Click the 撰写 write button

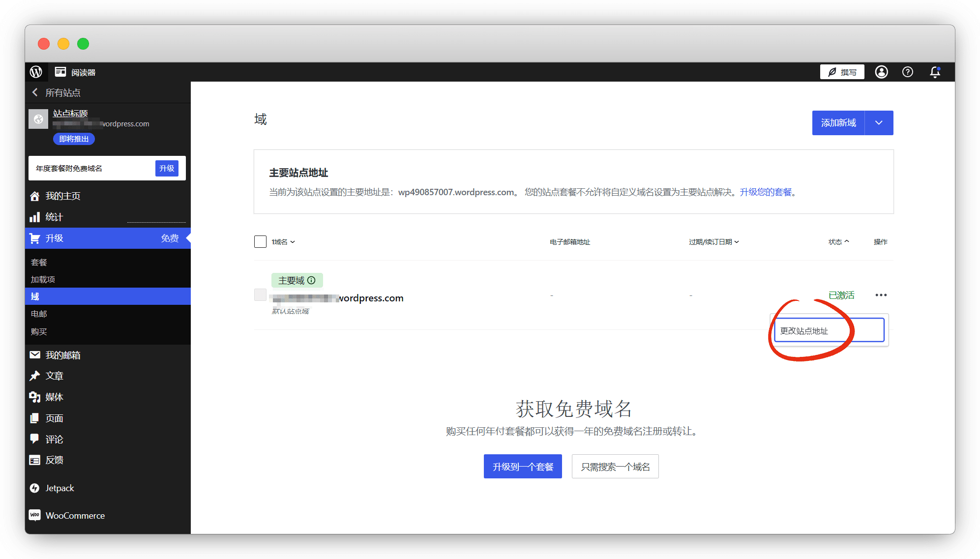[842, 72]
